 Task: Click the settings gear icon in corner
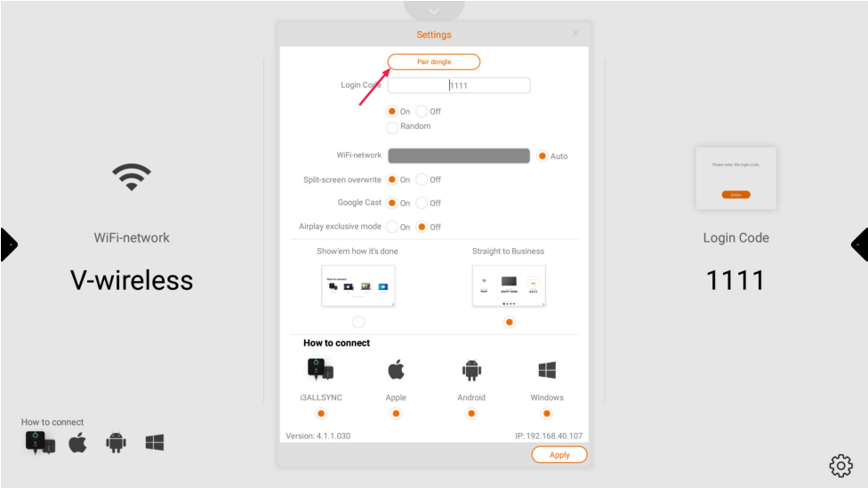(x=840, y=466)
